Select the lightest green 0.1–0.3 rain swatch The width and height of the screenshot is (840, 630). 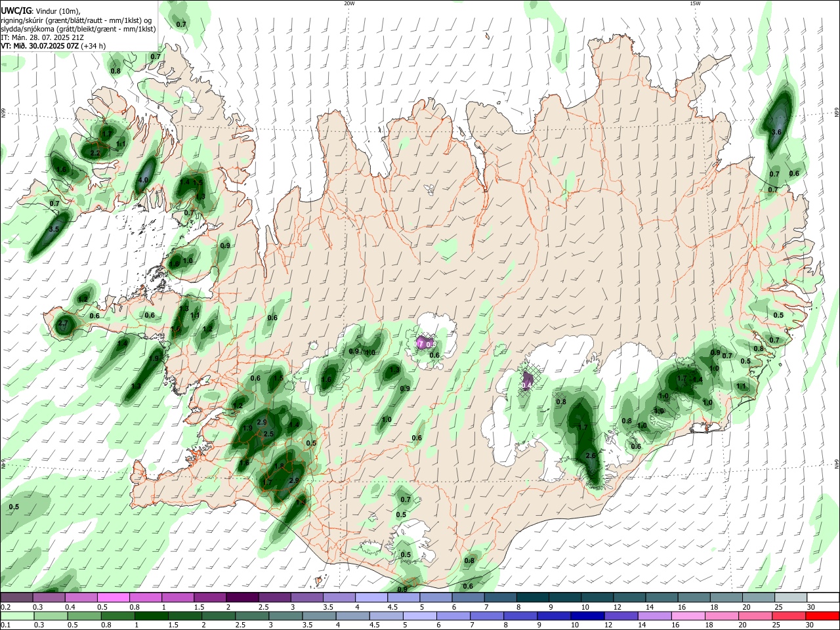(16, 616)
